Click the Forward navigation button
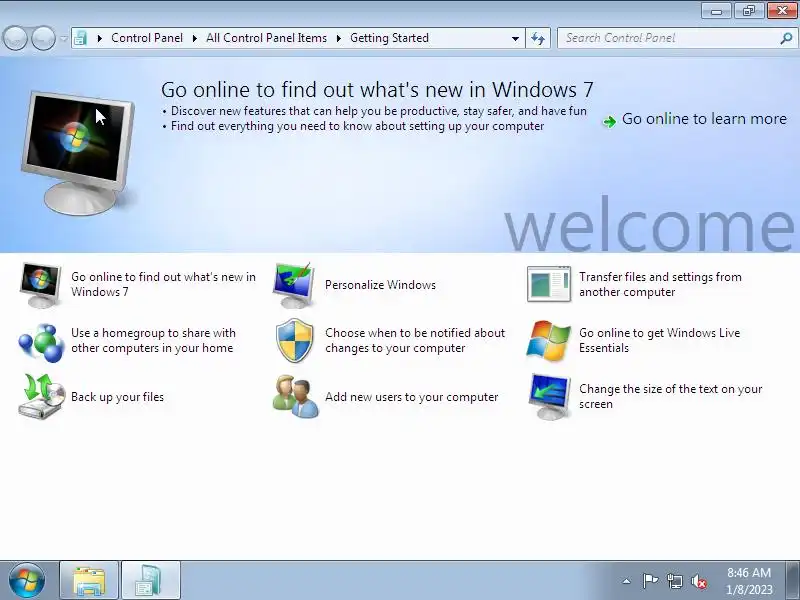The height and width of the screenshot is (600, 800). click(x=43, y=38)
